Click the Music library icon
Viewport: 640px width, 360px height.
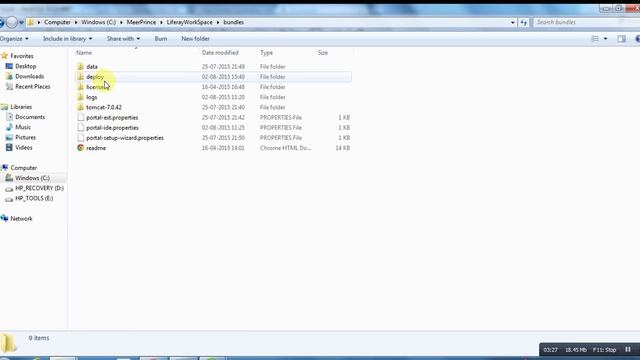point(9,127)
